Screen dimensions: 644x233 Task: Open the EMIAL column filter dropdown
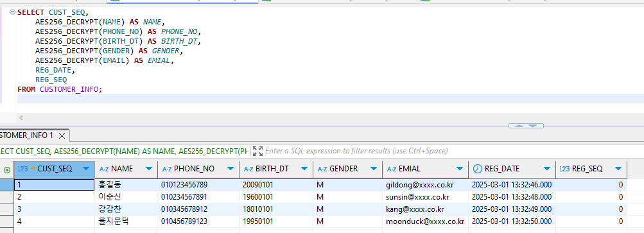tap(460, 169)
